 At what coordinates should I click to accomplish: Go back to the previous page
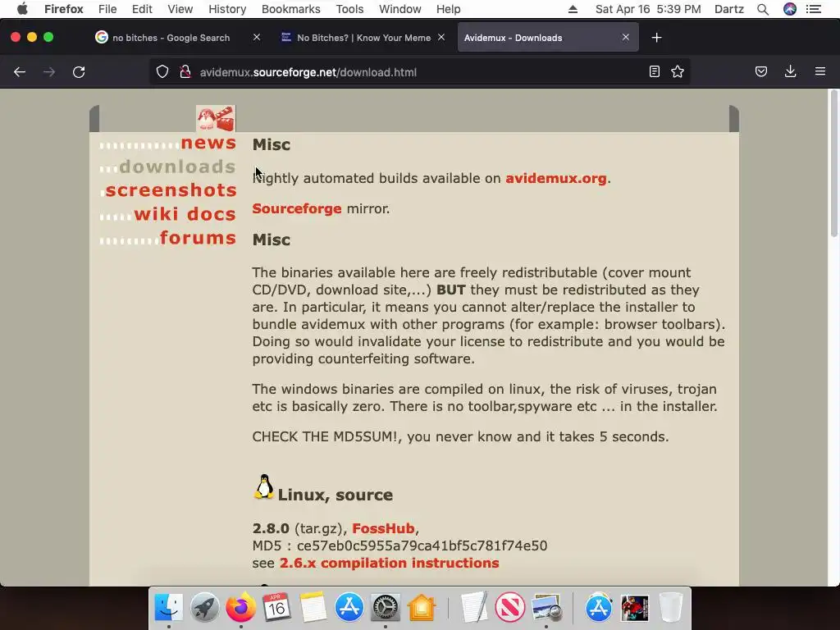(20, 72)
